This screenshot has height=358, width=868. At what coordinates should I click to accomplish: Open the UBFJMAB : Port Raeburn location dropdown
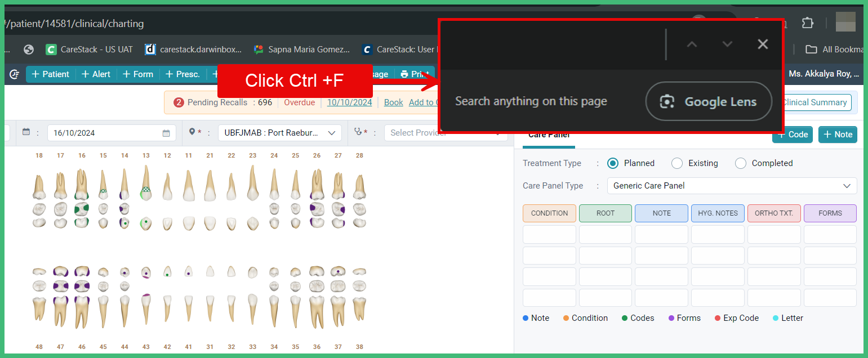[x=279, y=133]
